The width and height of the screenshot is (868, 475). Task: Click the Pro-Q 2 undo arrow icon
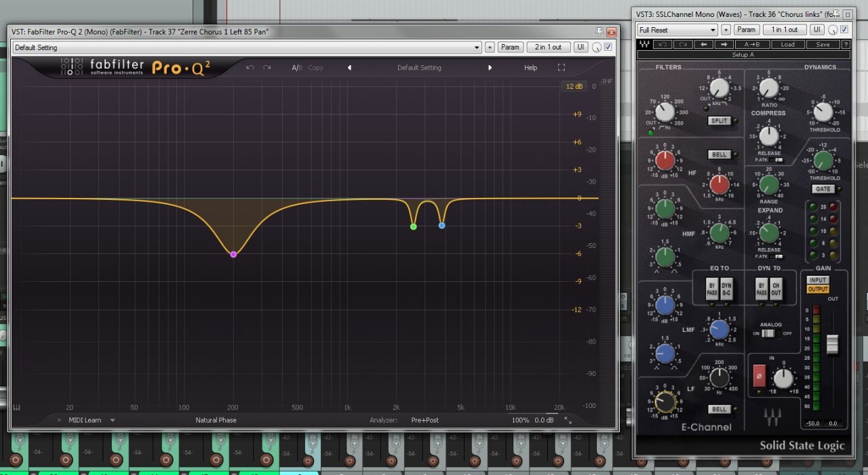tap(250, 68)
